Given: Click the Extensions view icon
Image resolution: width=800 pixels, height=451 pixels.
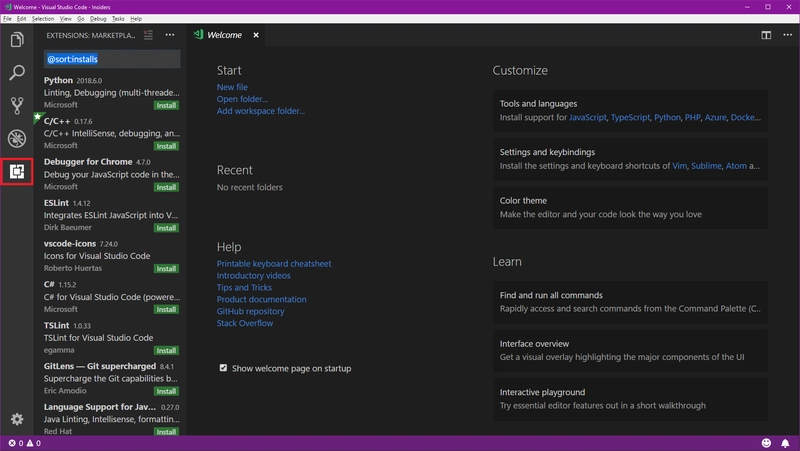Looking at the screenshot, I should click(x=17, y=171).
